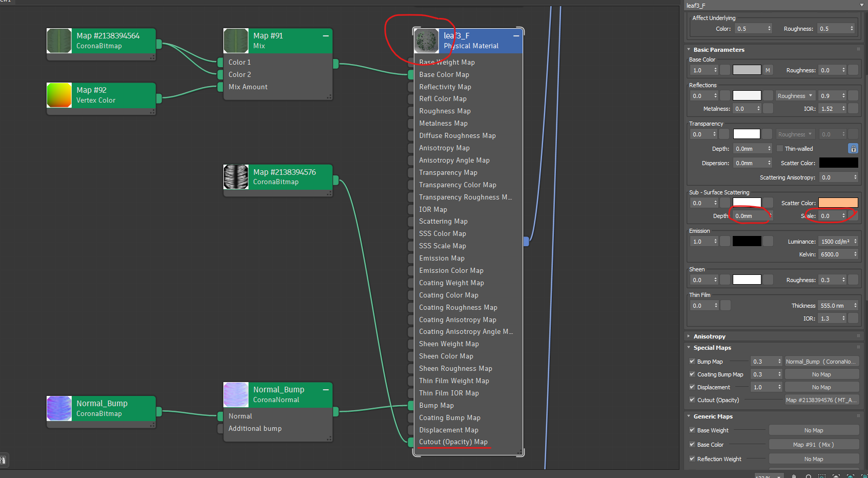This screenshot has height=478, width=868.
Task: Click the M map button beside Base Color
Action: point(768,70)
